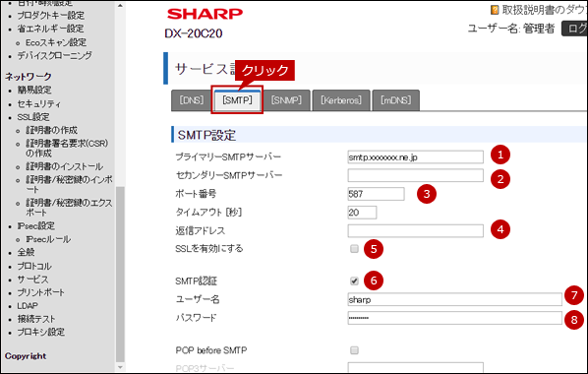Open 簡易設定 under ネットワーク
The width and height of the screenshot is (588, 374).
click(34, 91)
